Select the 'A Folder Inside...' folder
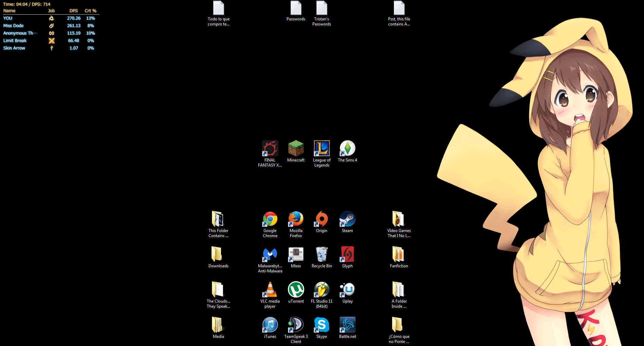 click(399, 295)
